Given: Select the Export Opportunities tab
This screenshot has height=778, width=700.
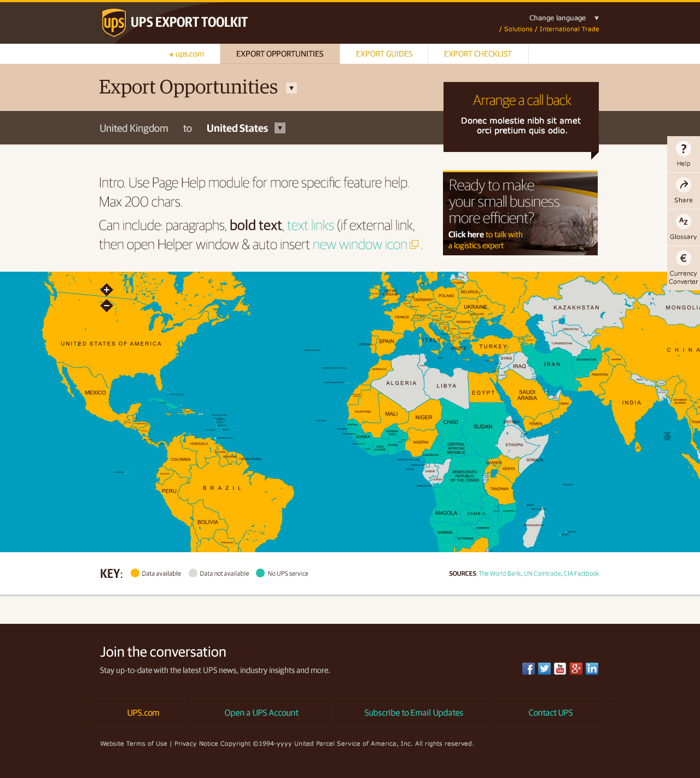Looking at the screenshot, I should (280, 54).
